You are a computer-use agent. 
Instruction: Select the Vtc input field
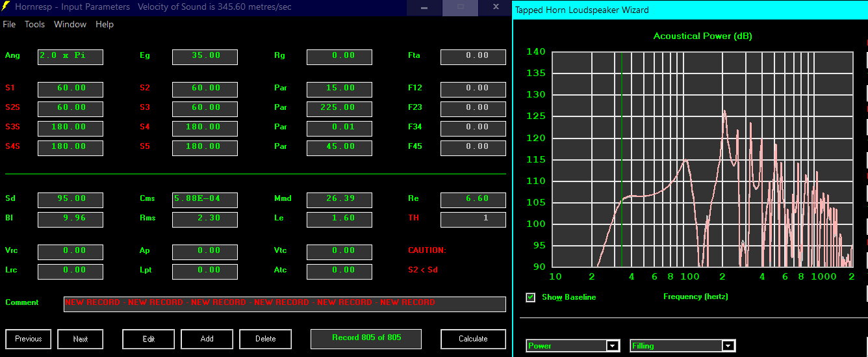coord(339,252)
